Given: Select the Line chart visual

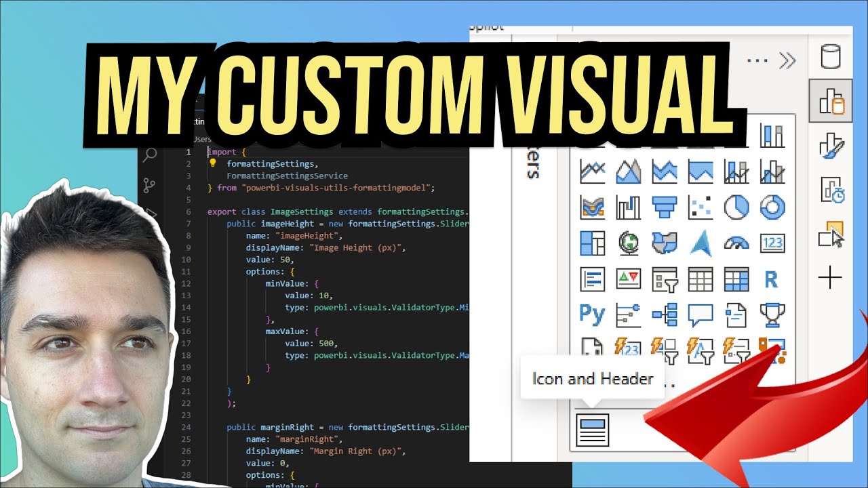Looking at the screenshot, I should [x=593, y=171].
